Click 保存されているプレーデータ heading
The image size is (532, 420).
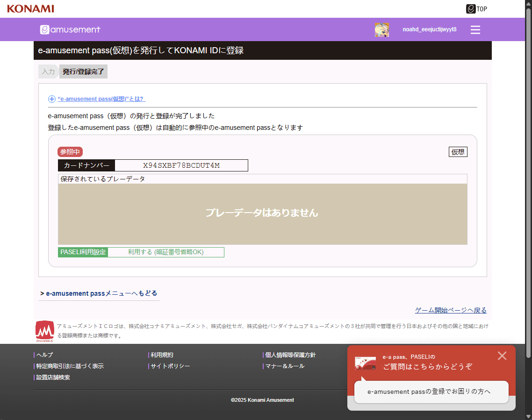pos(102,178)
